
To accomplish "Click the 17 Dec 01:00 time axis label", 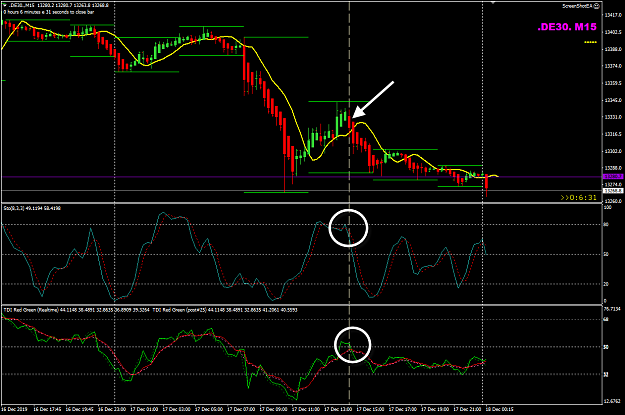I will click(x=144, y=409).
